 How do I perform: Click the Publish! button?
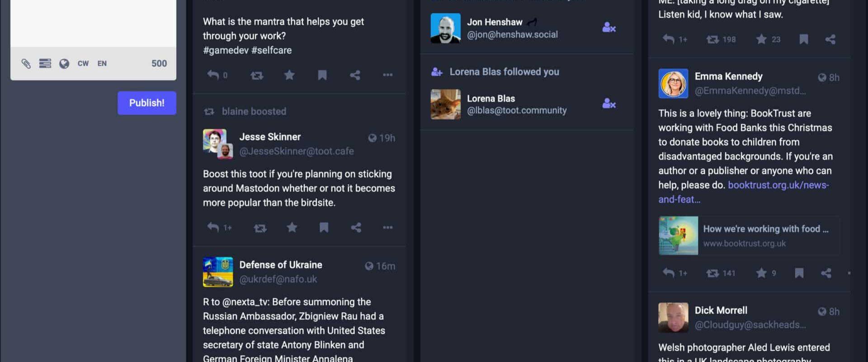click(147, 103)
